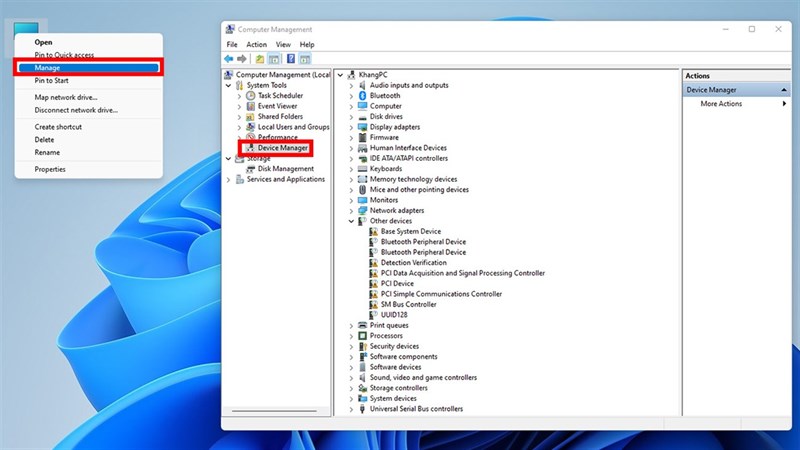Select PCI Data Acquisition and Signal Processing Controller
The height and width of the screenshot is (450, 800).
(462, 273)
